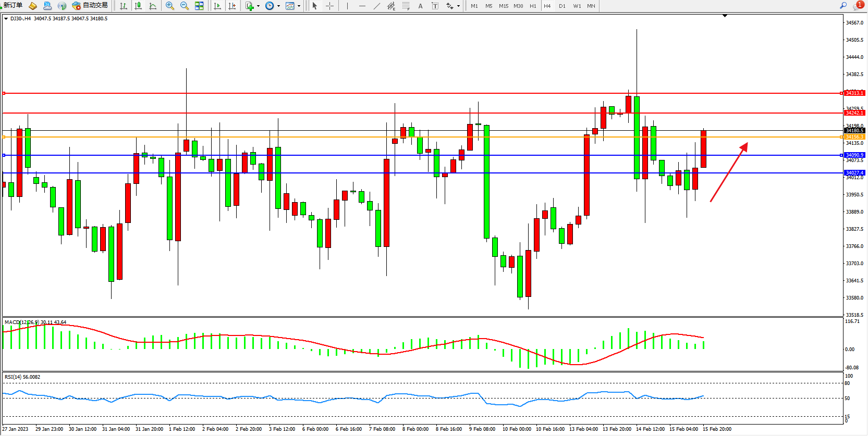Select the text label tool
The height and width of the screenshot is (436, 868).
pyautogui.click(x=421, y=6)
